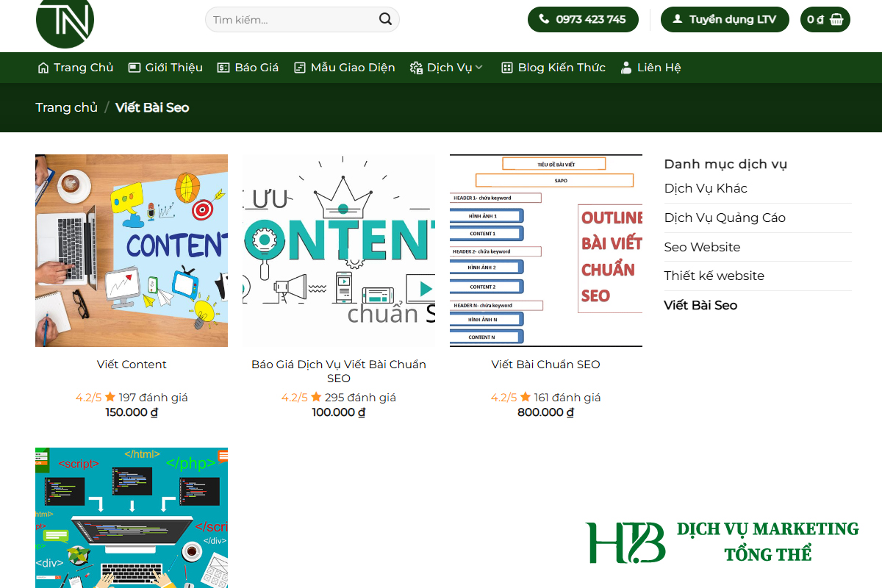Click the person icon beside Liên Hệ

click(x=625, y=67)
